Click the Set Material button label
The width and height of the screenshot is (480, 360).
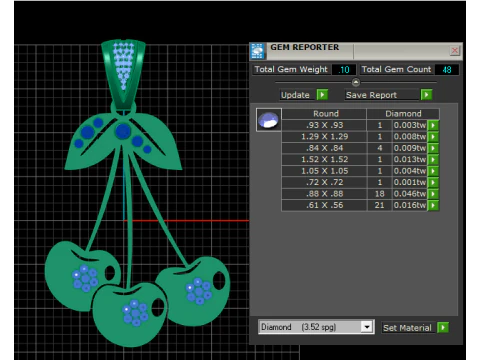click(x=407, y=328)
